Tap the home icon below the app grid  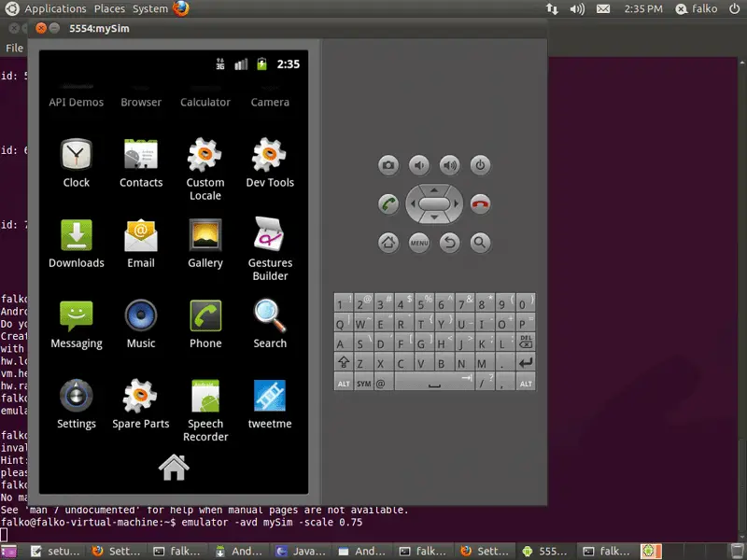coord(174,468)
